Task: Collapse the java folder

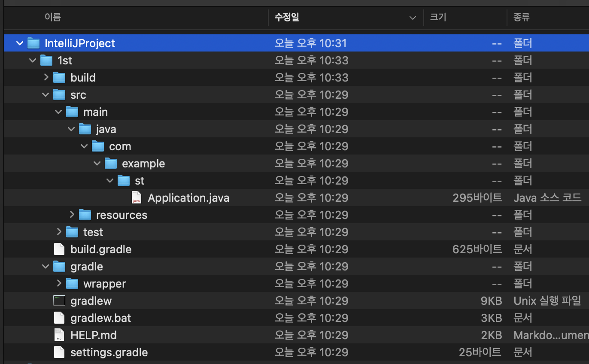Action: (x=71, y=129)
